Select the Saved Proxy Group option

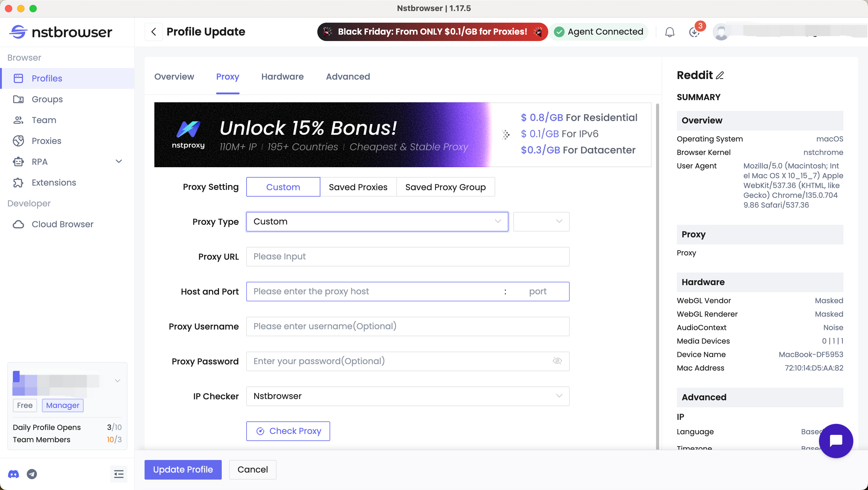pyautogui.click(x=445, y=187)
